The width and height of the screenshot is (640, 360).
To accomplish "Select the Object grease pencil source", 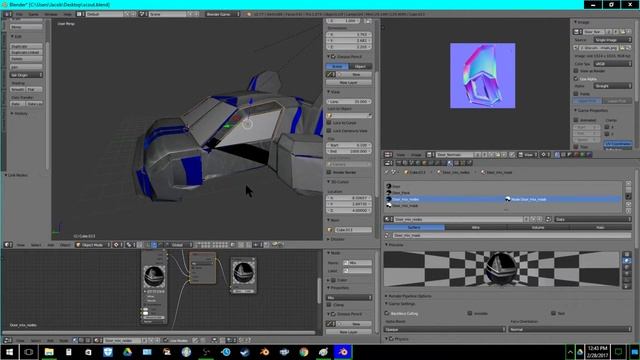I will click(360, 67).
